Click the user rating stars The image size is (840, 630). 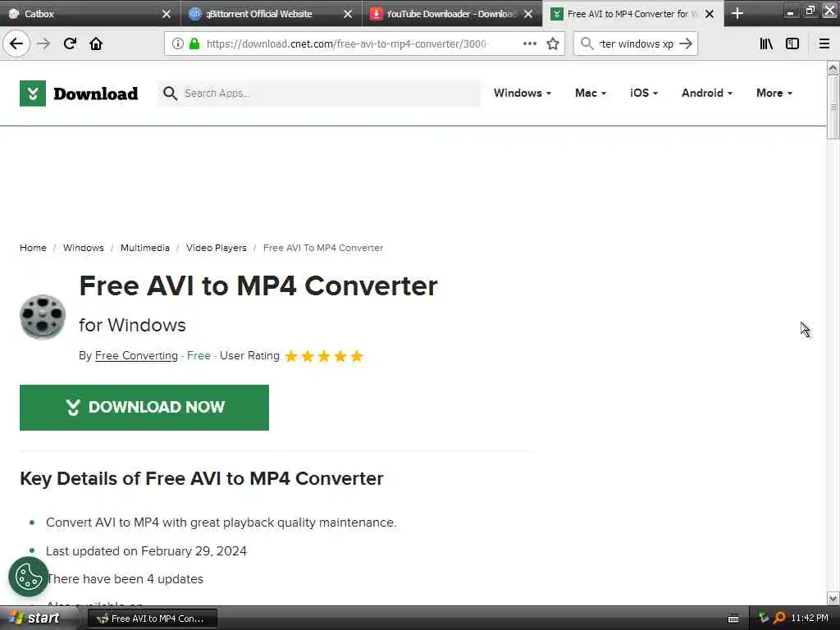click(324, 356)
